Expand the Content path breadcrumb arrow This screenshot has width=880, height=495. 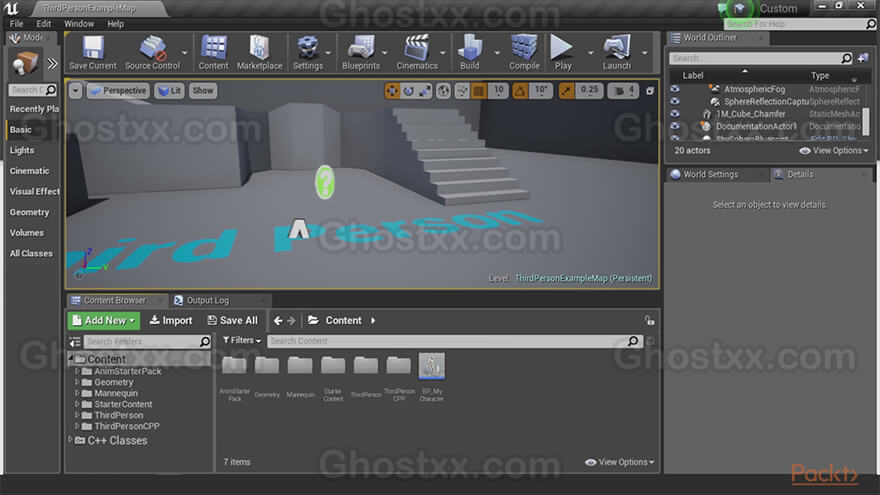tap(373, 320)
